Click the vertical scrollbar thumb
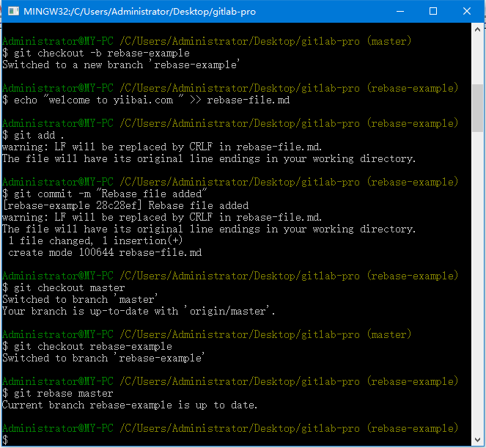Viewport: 486px width, 448px height. coord(477,108)
